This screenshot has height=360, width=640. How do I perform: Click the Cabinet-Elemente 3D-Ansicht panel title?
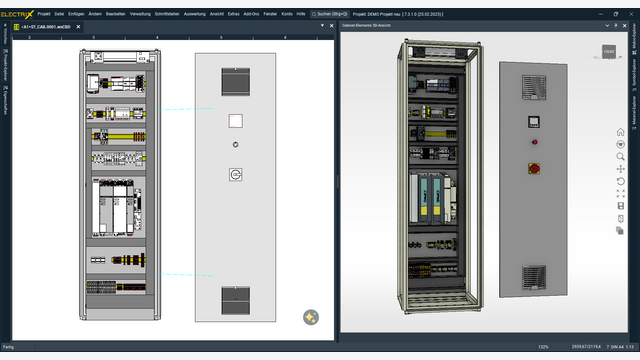point(367,25)
